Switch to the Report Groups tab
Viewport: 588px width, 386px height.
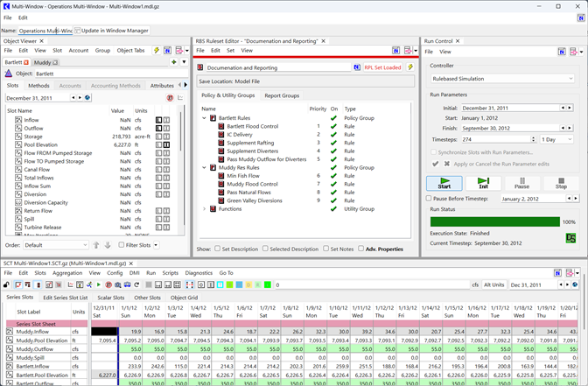(x=282, y=95)
